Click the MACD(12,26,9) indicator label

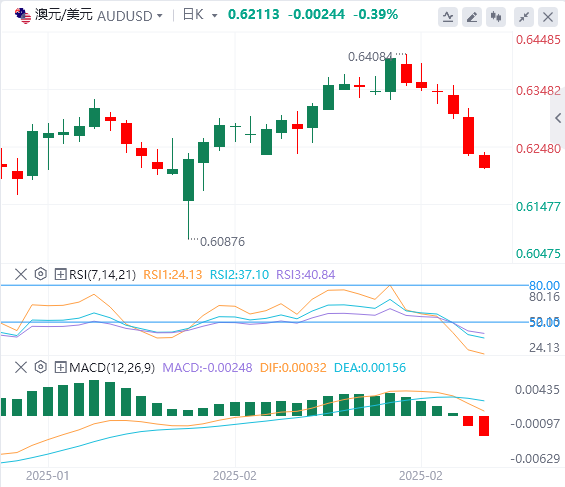click(x=112, y=367)
